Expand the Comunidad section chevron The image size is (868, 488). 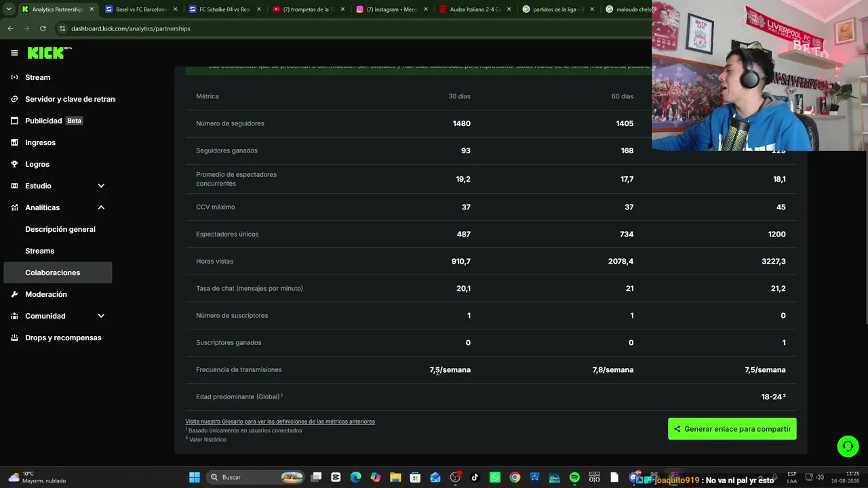101,316
